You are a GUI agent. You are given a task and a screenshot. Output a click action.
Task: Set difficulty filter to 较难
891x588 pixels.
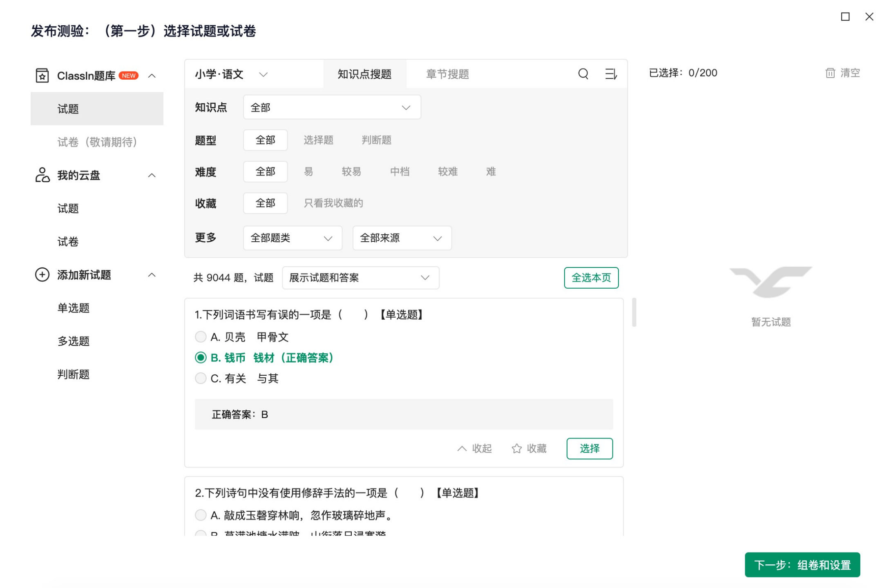pos(447,171)
